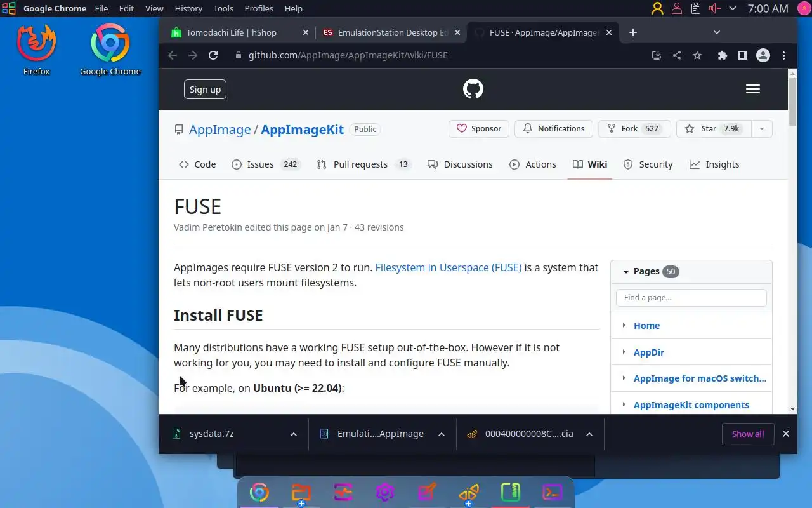Open the Security tab
This screenshot has width=812, height=508.
click(648, 164)
